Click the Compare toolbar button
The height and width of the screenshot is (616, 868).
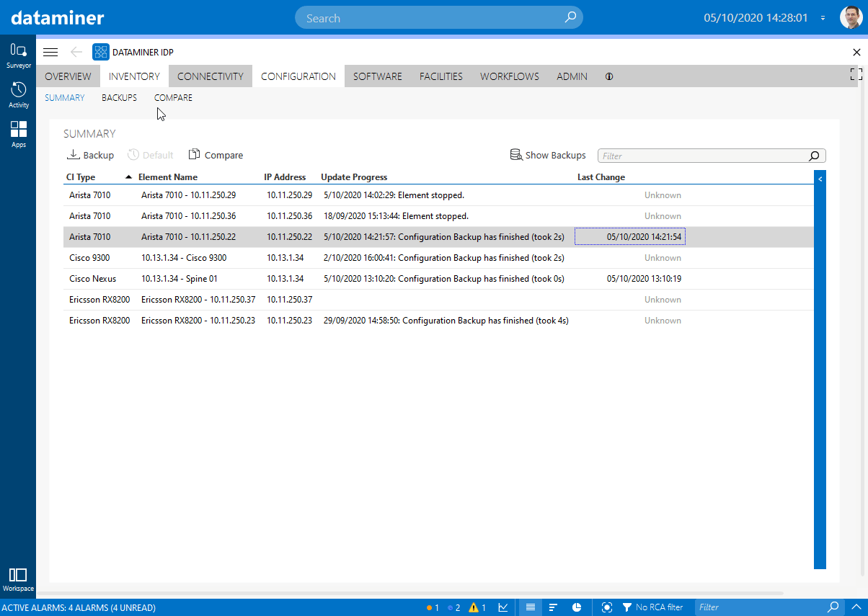[x=216, y=155]
